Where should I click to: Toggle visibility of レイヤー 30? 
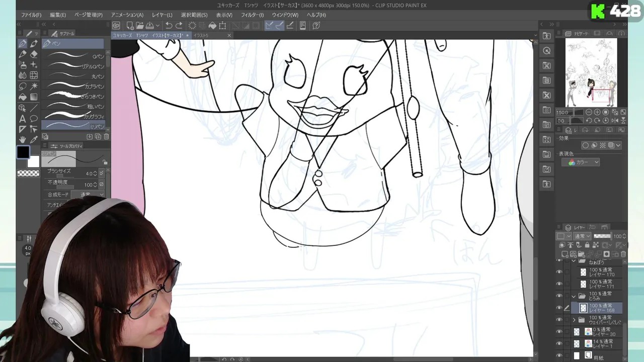pos(559,332)
